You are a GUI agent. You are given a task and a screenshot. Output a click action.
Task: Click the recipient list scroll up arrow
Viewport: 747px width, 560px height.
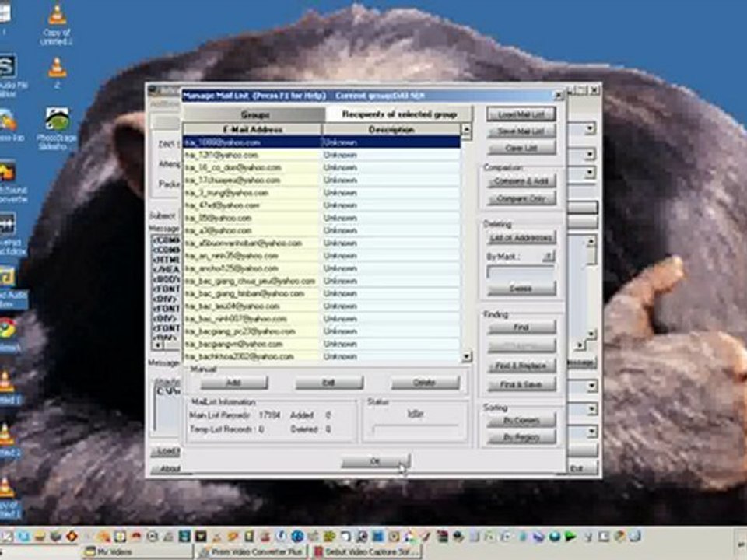pos(466,129)
